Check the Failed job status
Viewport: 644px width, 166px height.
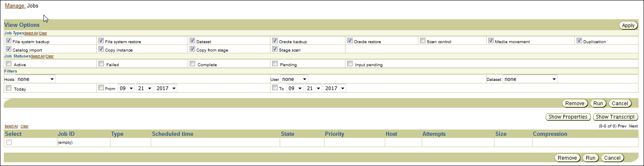pos(101,64)
